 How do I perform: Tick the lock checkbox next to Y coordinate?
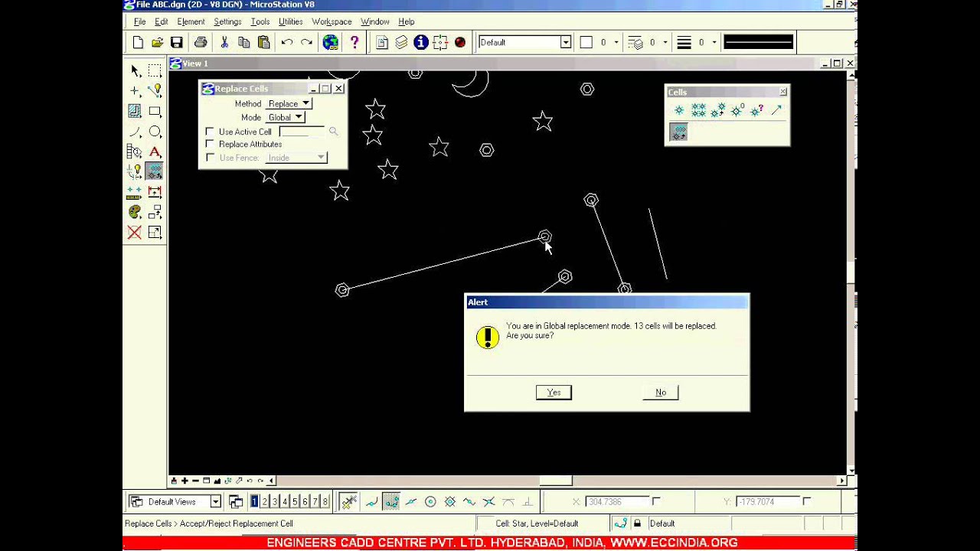pos(807,501)
